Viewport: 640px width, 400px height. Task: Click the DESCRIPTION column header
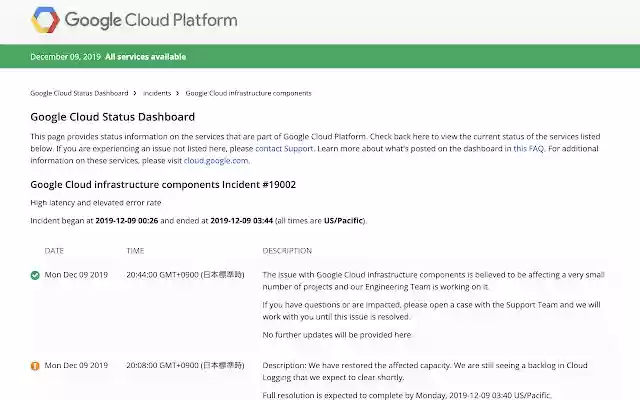coord(287,251)
